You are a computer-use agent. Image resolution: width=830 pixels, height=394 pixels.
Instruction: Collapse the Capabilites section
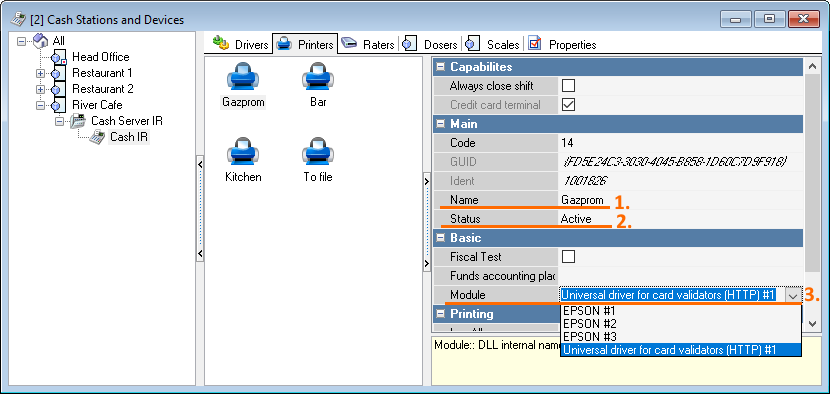click(x=440, y=67)
